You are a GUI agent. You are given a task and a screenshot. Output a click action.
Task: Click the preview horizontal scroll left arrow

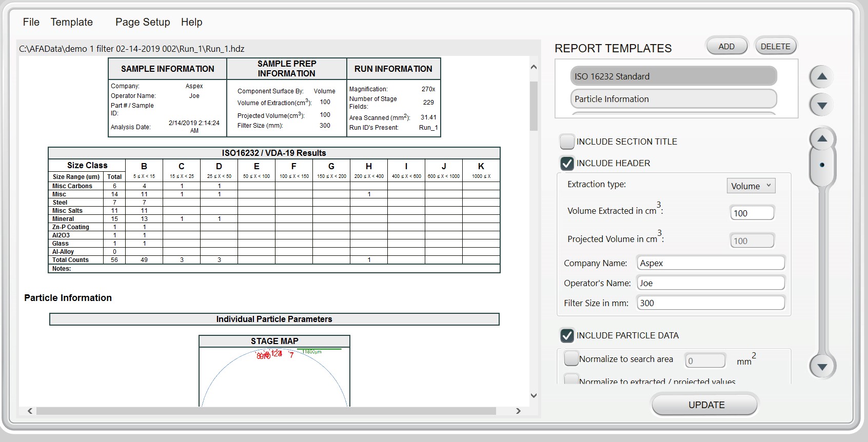(x=30, y=411)
